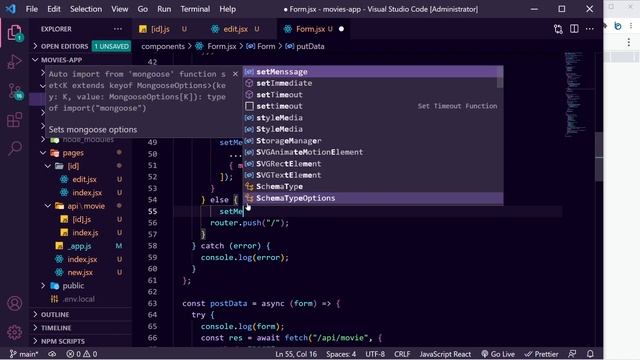Switch to the edit.jsx tab
640x360 pixels.
coord(236,29)
